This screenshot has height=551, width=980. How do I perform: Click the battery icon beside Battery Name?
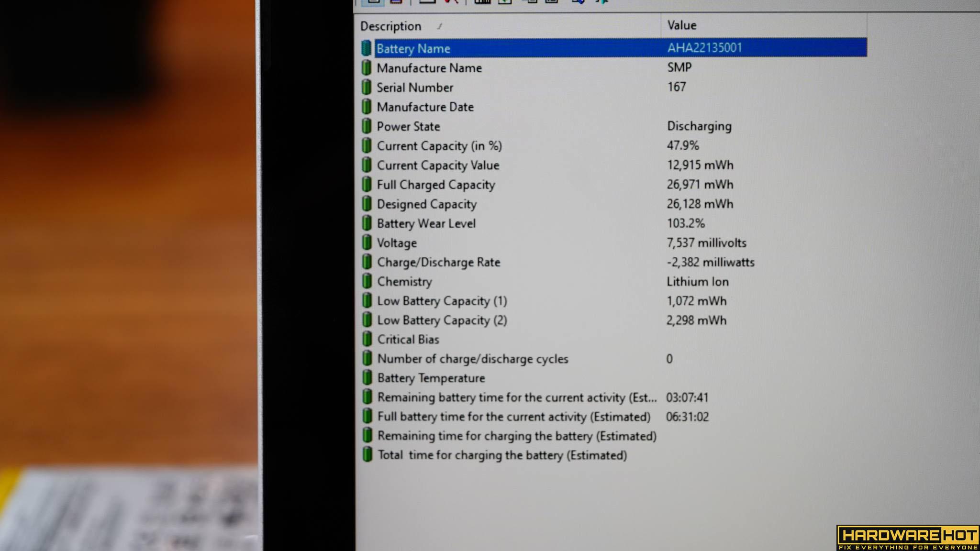pyautogui.click(x=366, y=48)
